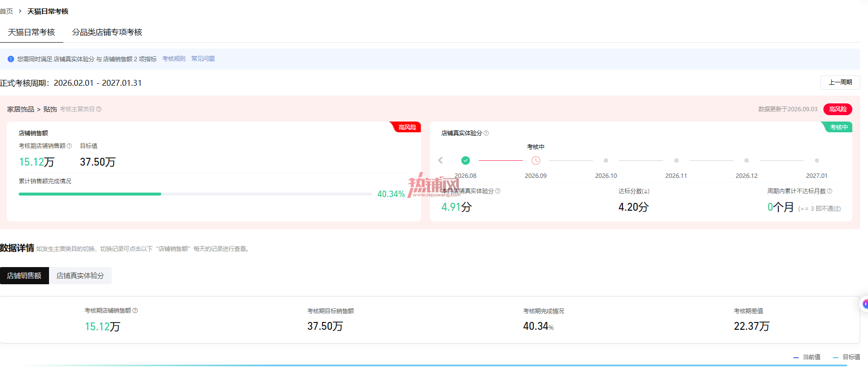Select the 2026.10 timeline dot
Viewport: 868px width, 370px height.
tap(606, 160)
